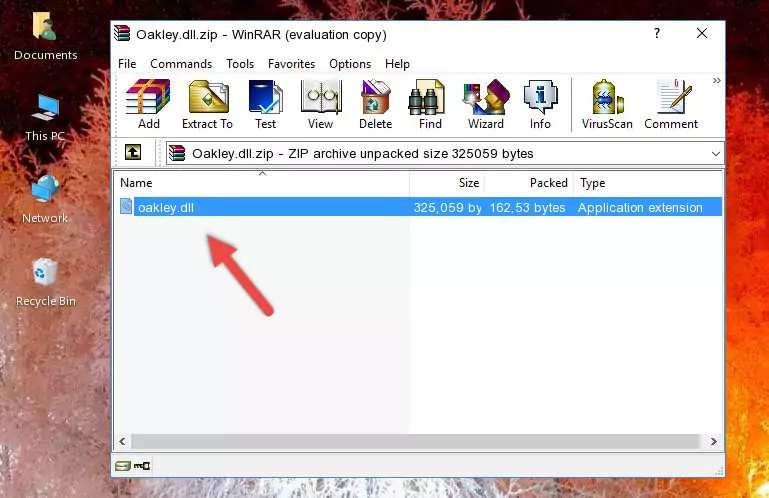Open the Comment tool
The height and width of the screenshot is (498, 769).
tap(671, 105)
